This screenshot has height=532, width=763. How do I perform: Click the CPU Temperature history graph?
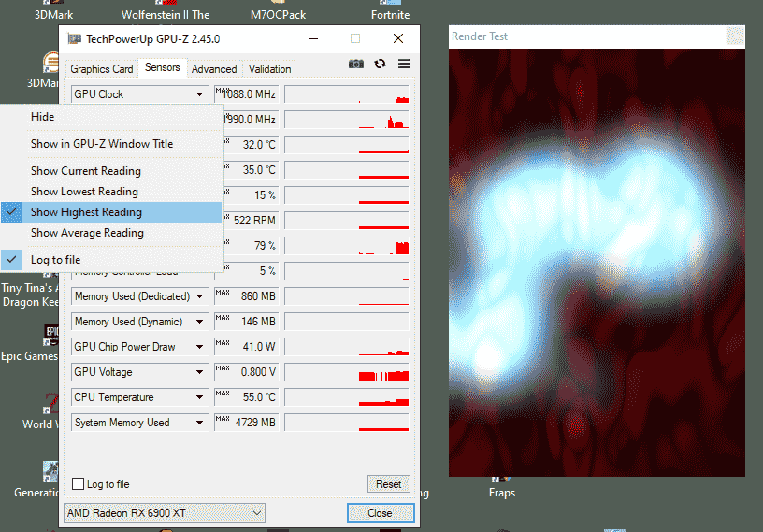coord(347,397)
